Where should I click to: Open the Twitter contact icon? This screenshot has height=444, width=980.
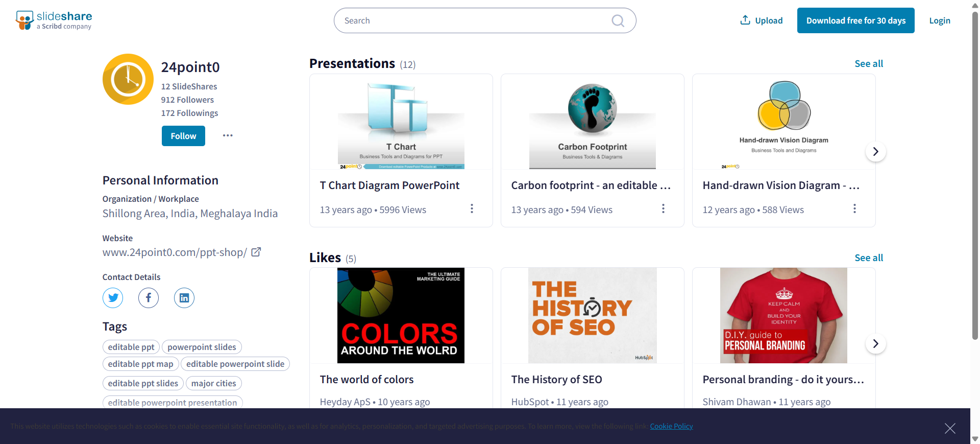[x=113, y=298]
